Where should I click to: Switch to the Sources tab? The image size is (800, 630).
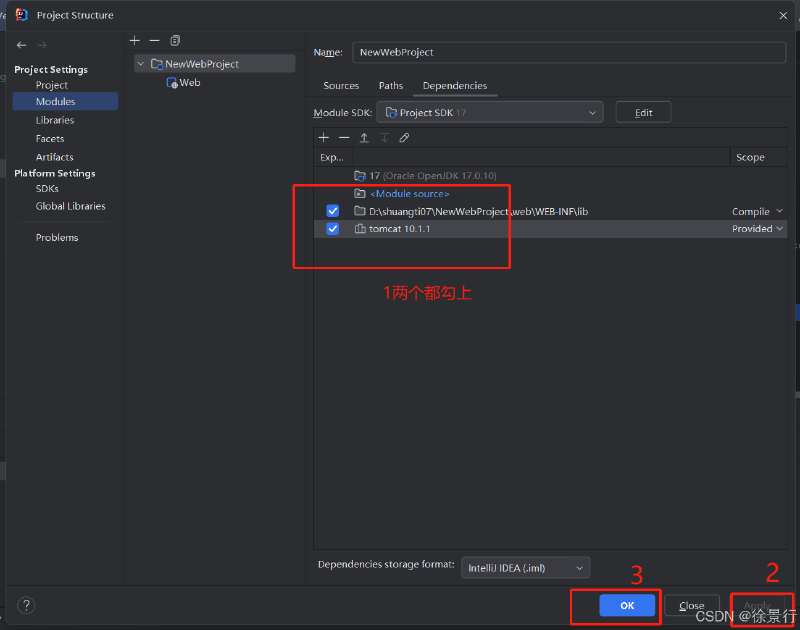pos(341,85)
